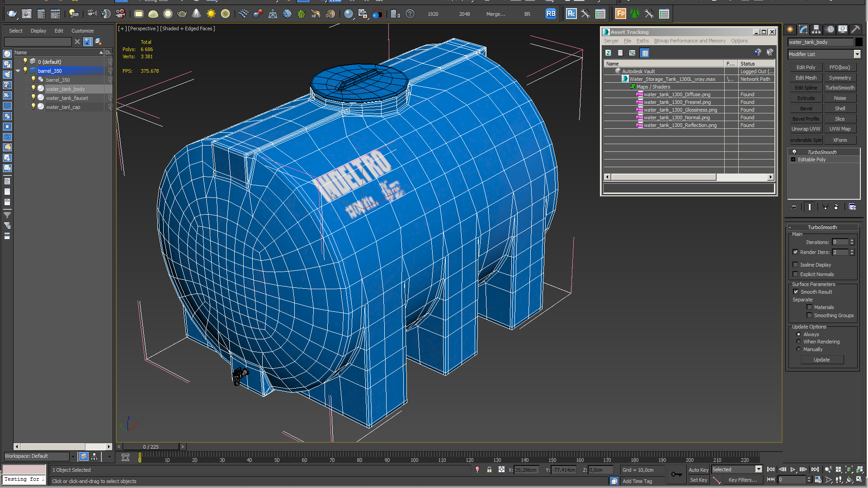Open the Create command panel tab
Viewport: 868px width, 488px height.
pos(790,29)
